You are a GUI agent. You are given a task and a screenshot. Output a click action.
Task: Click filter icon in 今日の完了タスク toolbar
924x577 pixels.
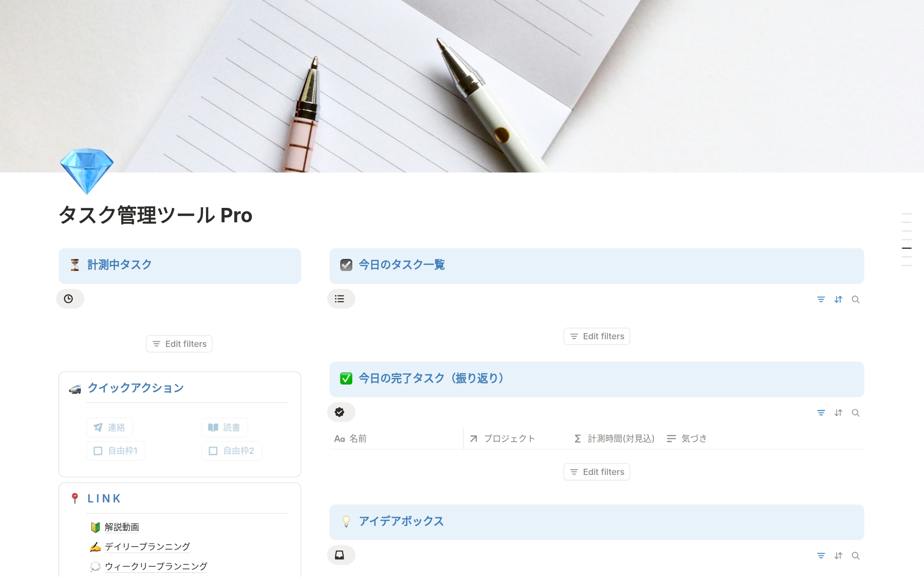[x=821, y=413]
